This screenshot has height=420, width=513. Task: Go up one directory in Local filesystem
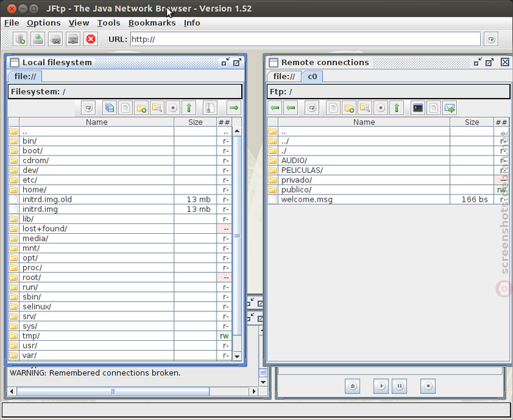click(189, 108)
